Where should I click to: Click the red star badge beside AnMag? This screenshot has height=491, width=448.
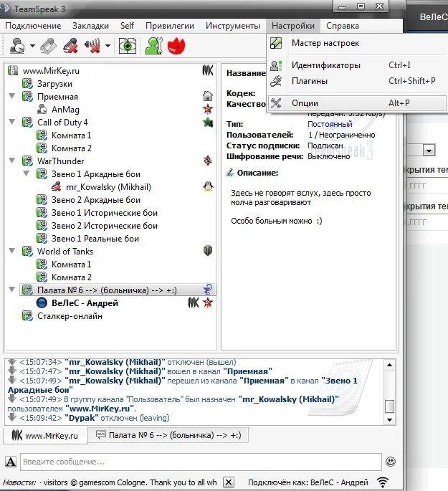tap(208, 109)
